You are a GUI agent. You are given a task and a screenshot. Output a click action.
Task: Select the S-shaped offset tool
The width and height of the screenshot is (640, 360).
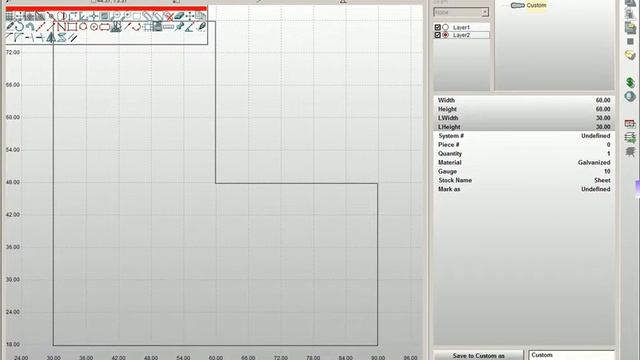click(x=62, y=38)
